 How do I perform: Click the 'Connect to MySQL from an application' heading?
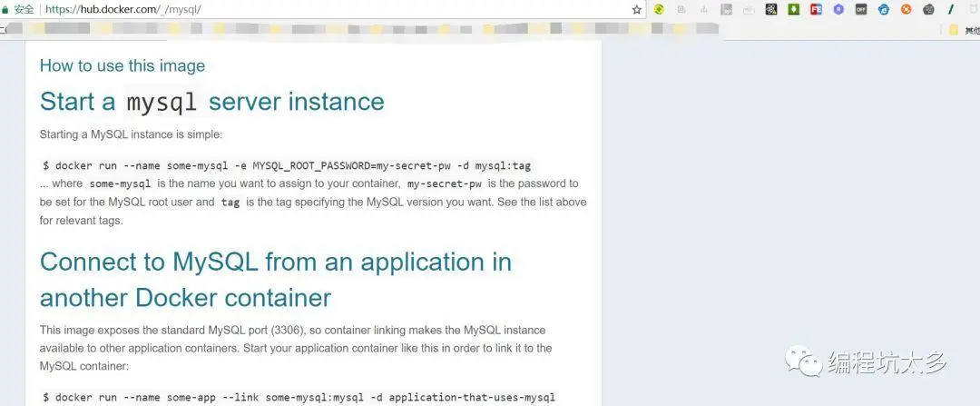(x=276, y=279)
